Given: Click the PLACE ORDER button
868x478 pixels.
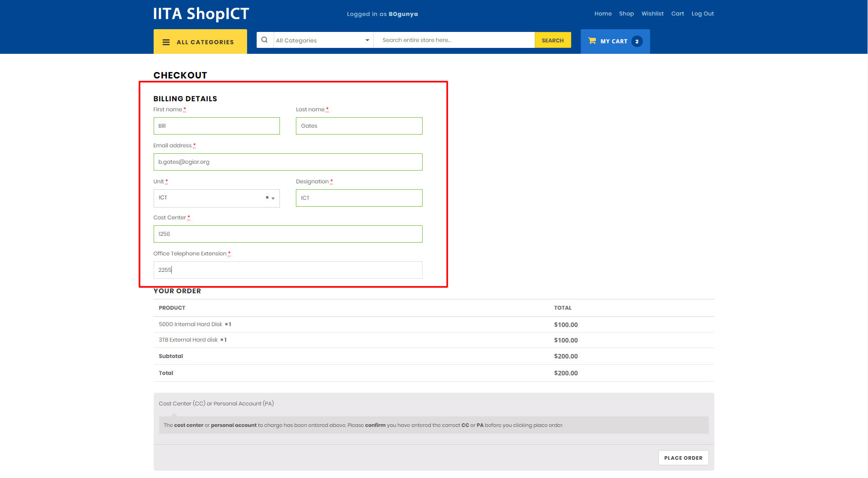Looking at the screenshot, I should pos(683,458).
